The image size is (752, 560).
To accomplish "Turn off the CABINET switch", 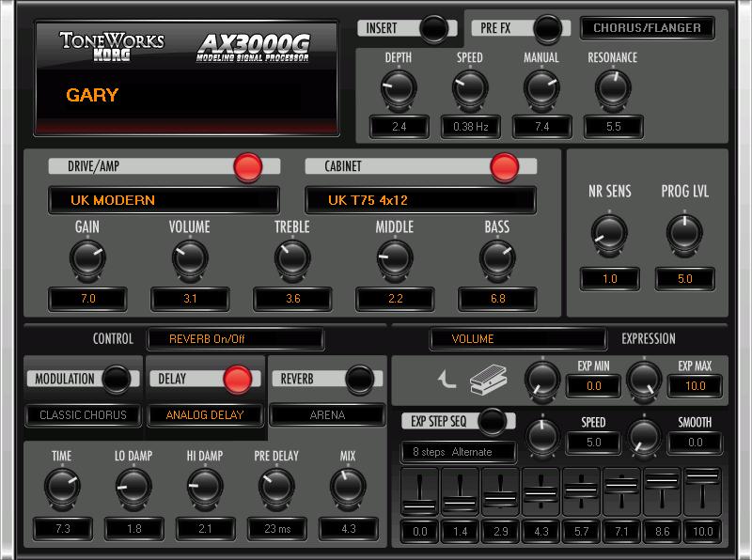I will pyautogui.click(x=505, y=167).
